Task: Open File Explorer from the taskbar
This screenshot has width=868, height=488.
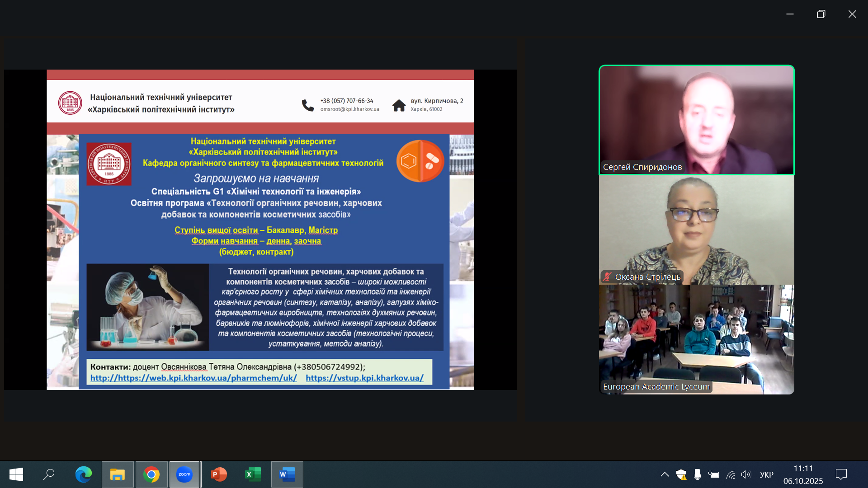Action: [x=118, y=474]
